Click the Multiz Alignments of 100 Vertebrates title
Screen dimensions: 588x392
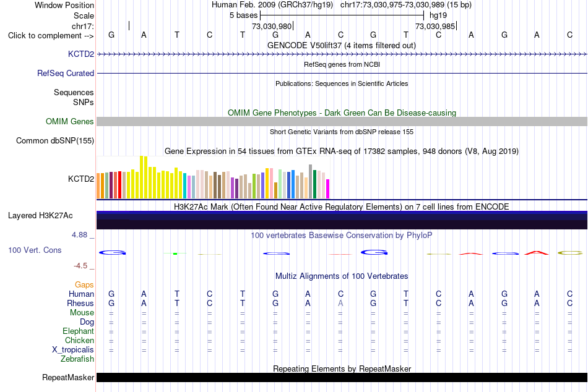[342, 276]
